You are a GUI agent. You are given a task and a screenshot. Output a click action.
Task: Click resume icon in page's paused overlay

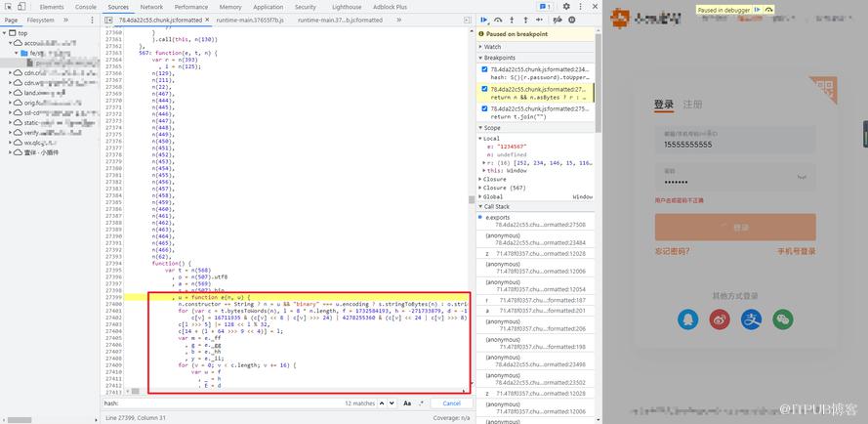758,10
